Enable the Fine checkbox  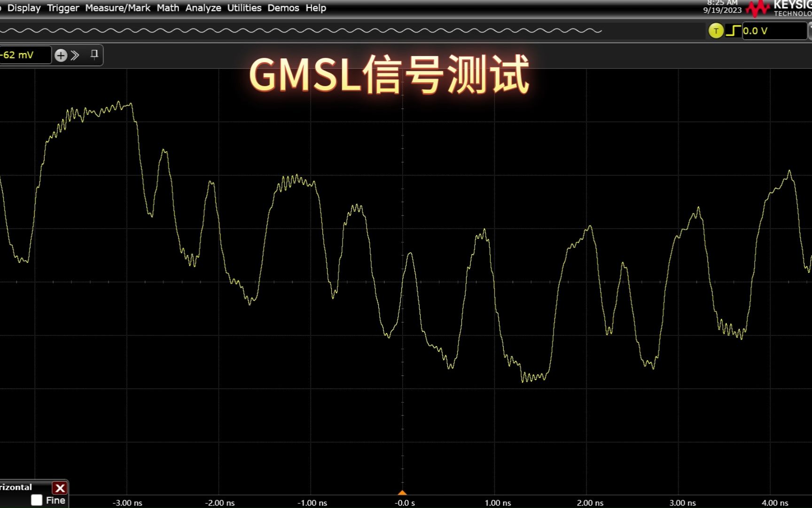[37, 500]
